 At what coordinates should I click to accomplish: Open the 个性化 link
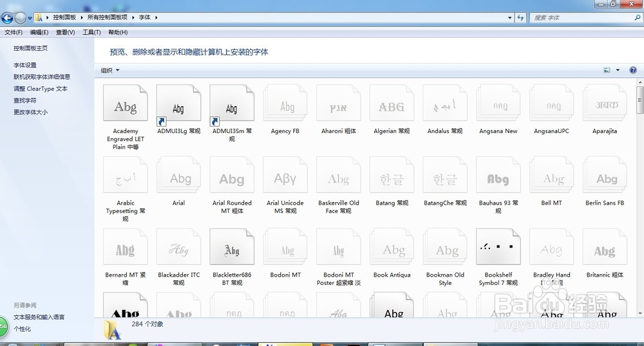pos(22,329)
